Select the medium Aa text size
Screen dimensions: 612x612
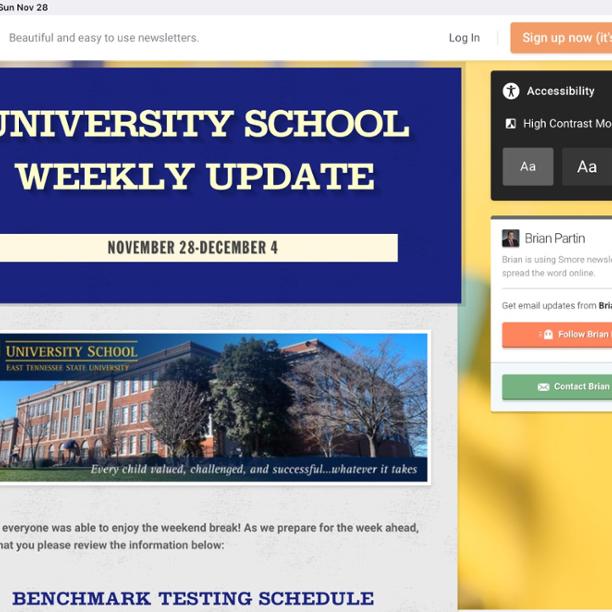pos(586,167)
